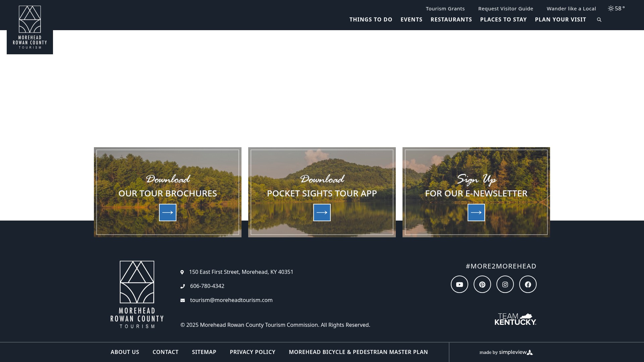Click arrow button under For Our E-Newsletter
The image size is (644, 362).
pyautogui.click(x=476, y=213)
